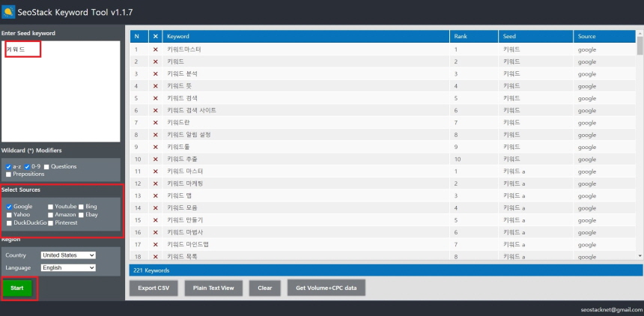Delete row 4 keyword with X icon

155,86
